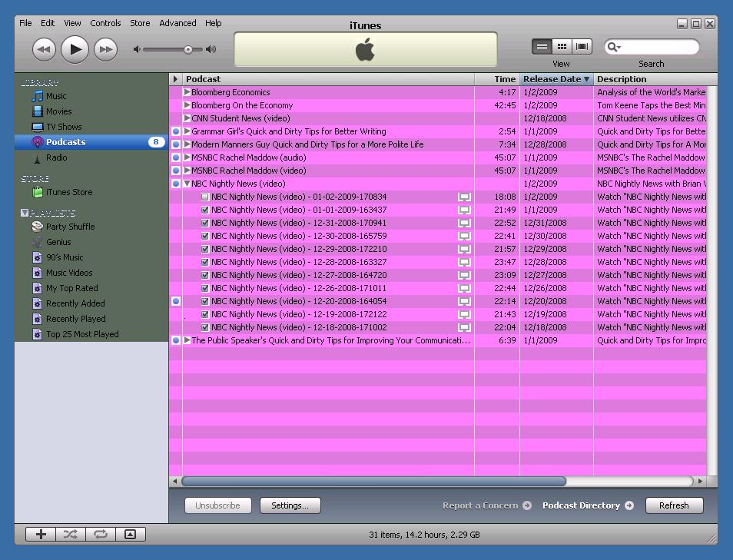Viewport: 733px width, 560px height.
Task: Uncheck NBC Nightly News 12-20-2008 episode
Action: click(x=205, y=302)
